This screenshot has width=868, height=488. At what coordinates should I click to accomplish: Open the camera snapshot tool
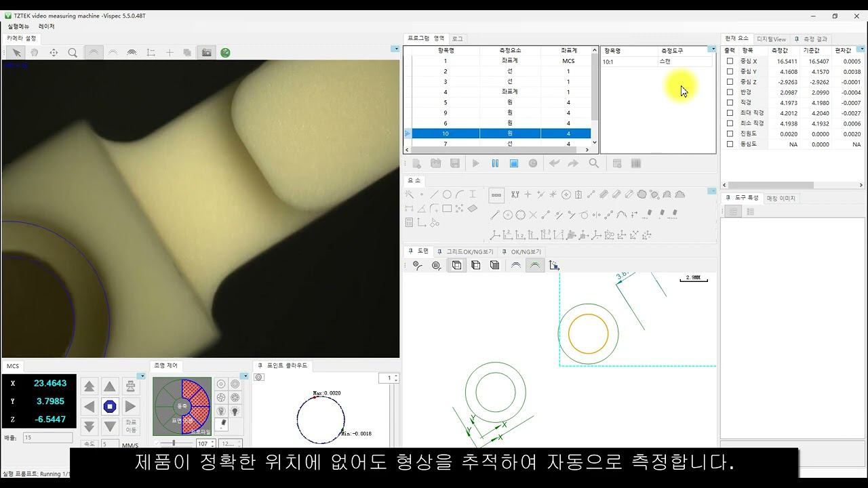[x=206, y=52]
